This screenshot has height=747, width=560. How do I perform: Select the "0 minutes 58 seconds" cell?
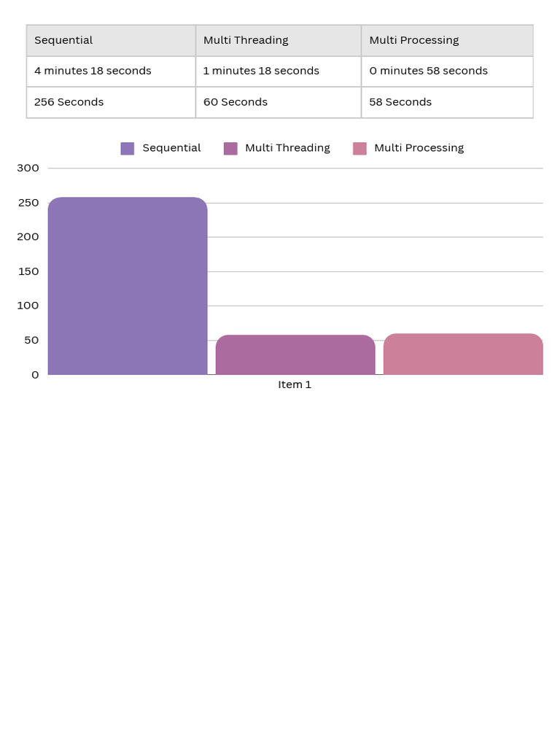click(x=447, y=71)
